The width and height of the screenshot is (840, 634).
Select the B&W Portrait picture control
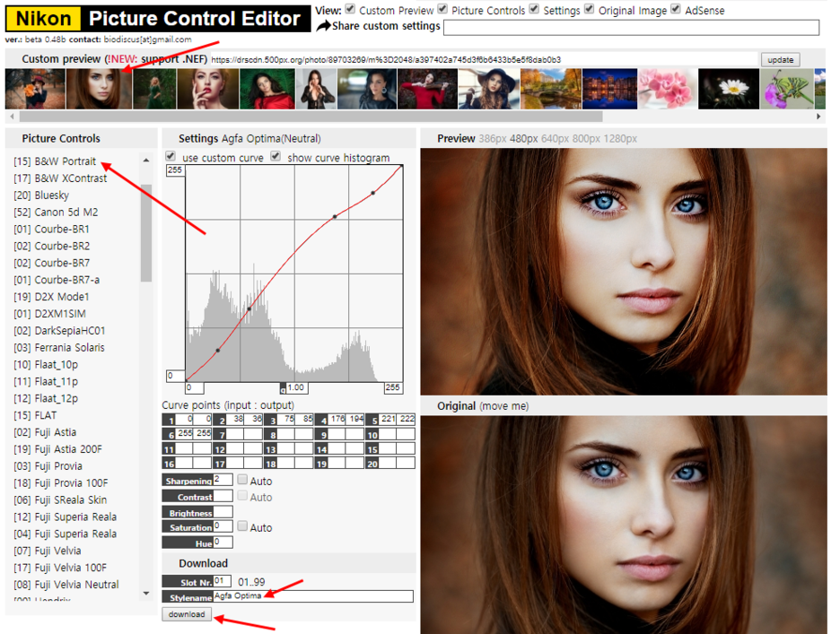point(55,161)
